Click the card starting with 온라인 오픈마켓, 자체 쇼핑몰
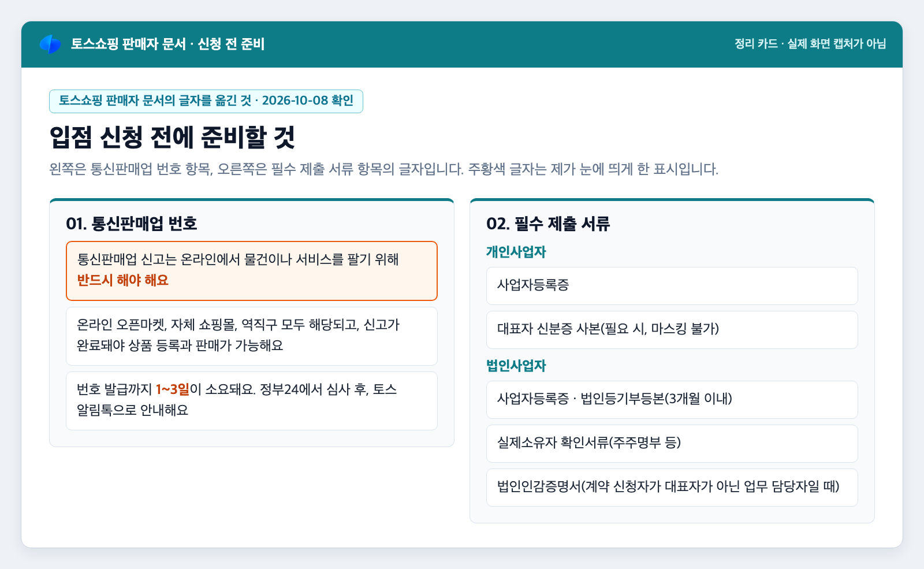The image size is (924, 569). pos(252,336)
